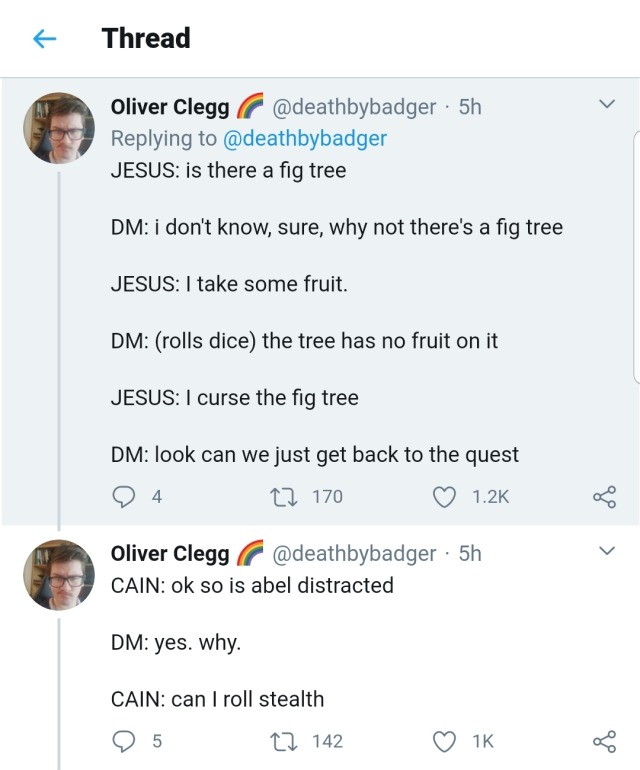The width and height of the screenshot is (640, 770).
Task: Share the Cain stealth tweet
Action: coord(603,741)
